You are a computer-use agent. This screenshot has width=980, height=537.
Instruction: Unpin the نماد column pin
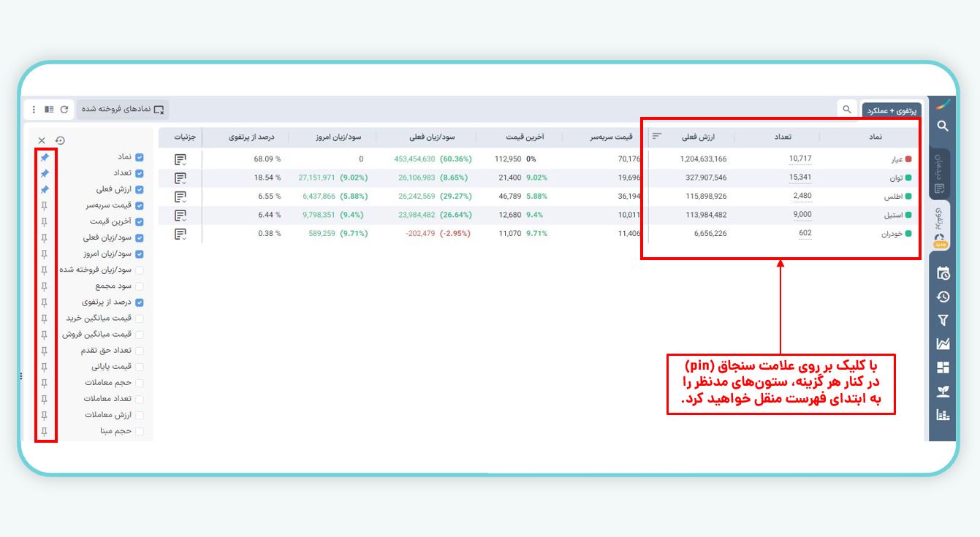45,157
